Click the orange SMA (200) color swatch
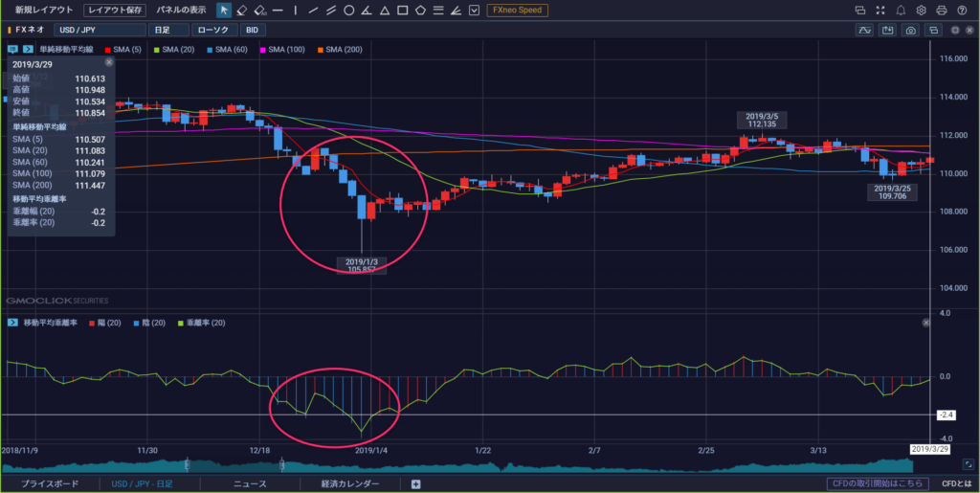Screen dimensions: 980x493 321,50
